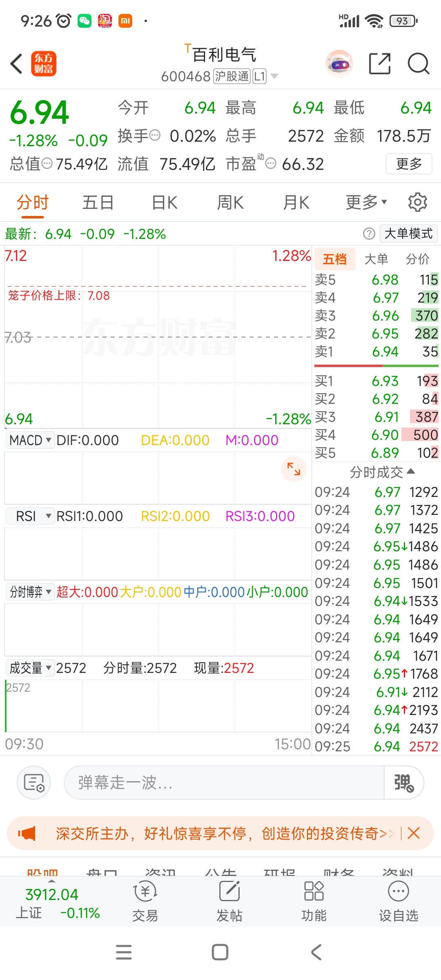Open chart settings gear icon
The image size is (441, 980).
pos(417,202)
